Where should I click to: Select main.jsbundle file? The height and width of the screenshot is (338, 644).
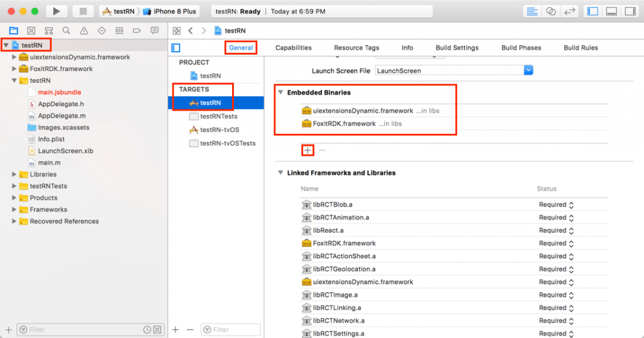pyautogui.click(x=55, y=92)
